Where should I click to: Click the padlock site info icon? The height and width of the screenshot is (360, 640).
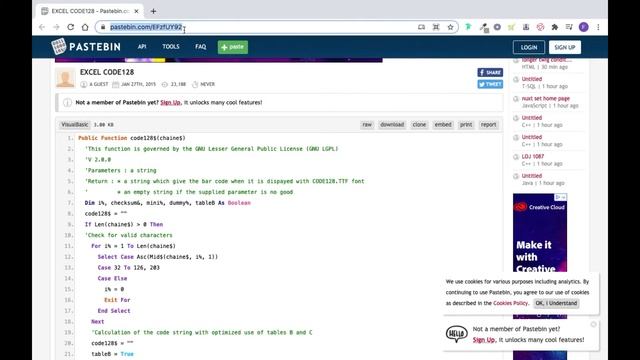coord(103,27)
